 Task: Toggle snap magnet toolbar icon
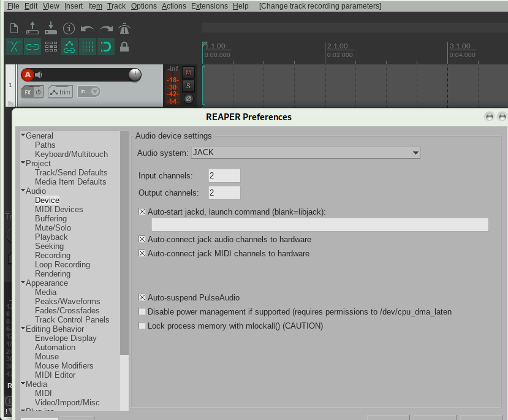coord(106,47)
